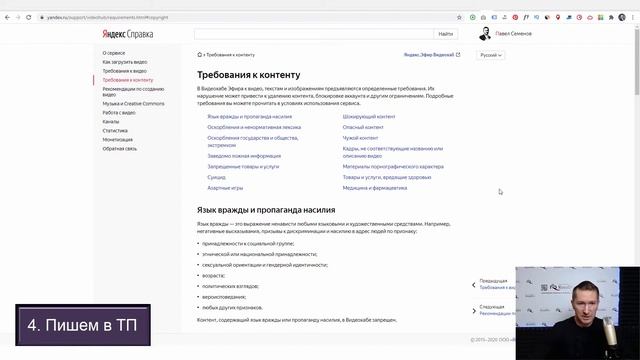Image resolution: width=640 pixels, height=360 pixels.
Task: Jump to Кадры, не соответствующие названию link
Action: 393,152
